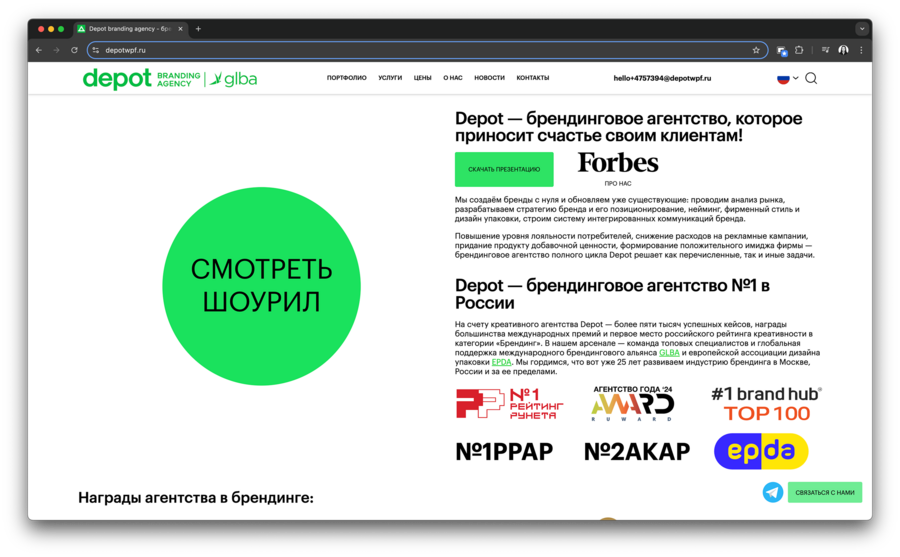This screenshot has width=900, height=557.
Task: Open the translate extension icon in toolbar
Action: pos(782,51)
